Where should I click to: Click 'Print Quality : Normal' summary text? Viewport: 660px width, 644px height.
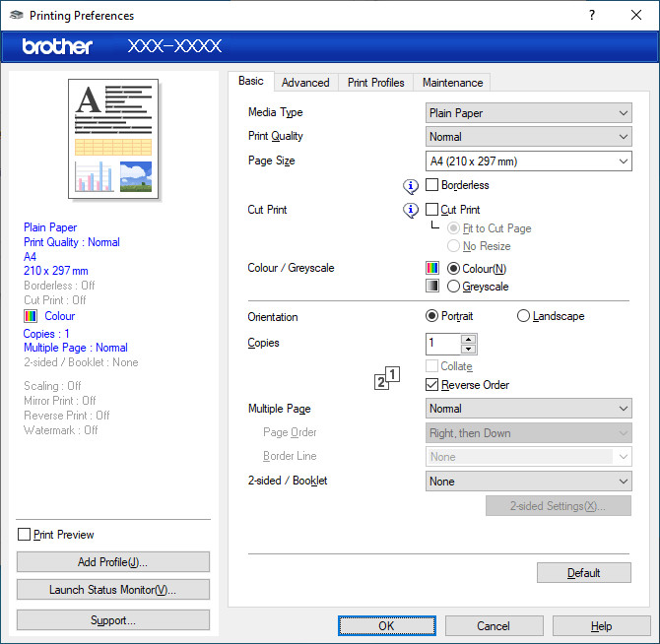point(72,242)
